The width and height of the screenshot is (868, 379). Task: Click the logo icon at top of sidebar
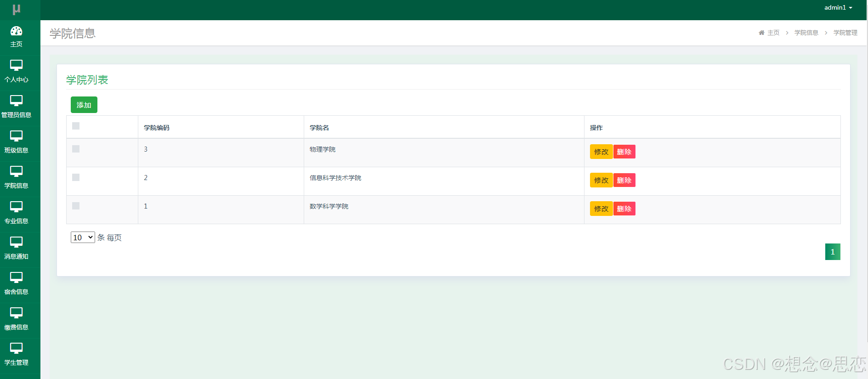[x=17, y=10]
